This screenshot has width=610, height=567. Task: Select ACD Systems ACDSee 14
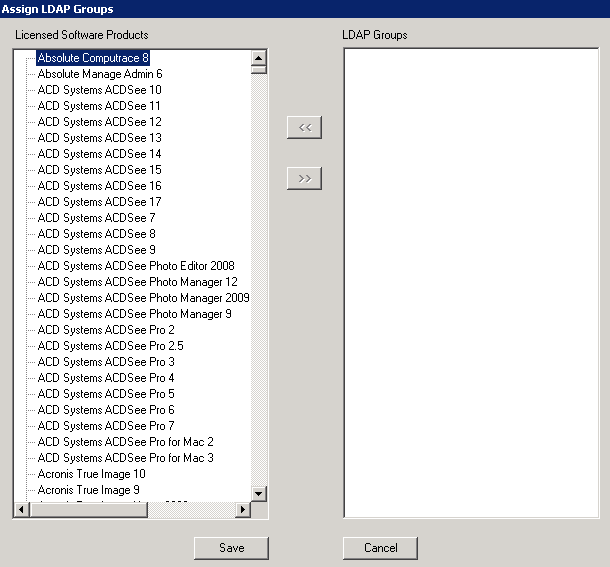coord(100,154)
